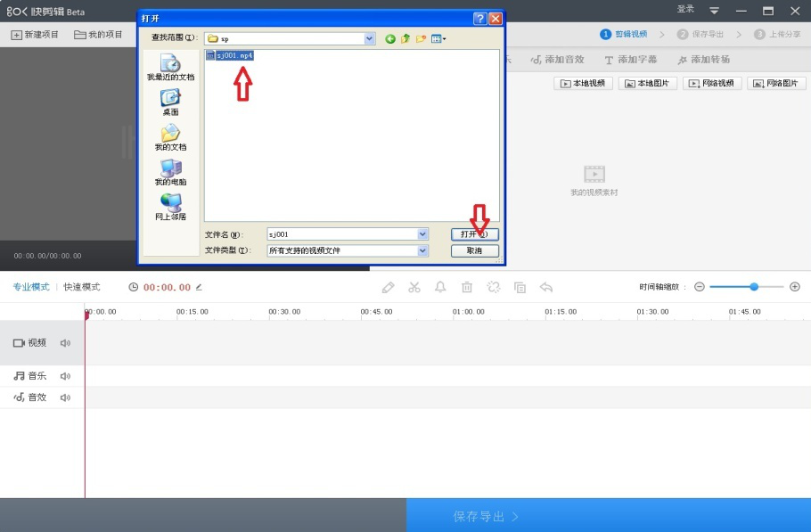Click the 我的视频素材 placeholder icon
The height and width of the screenshot is (532, 811).
pyautogui.click(x=594, y=175)
